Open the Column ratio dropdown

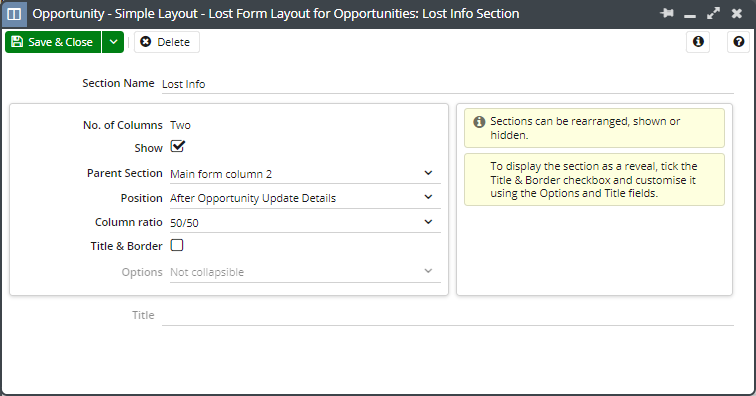click(x=305, y=222)
